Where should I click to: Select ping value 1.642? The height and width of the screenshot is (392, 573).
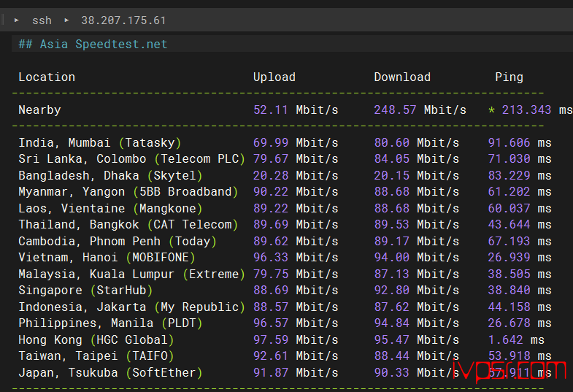pos(505,340)
